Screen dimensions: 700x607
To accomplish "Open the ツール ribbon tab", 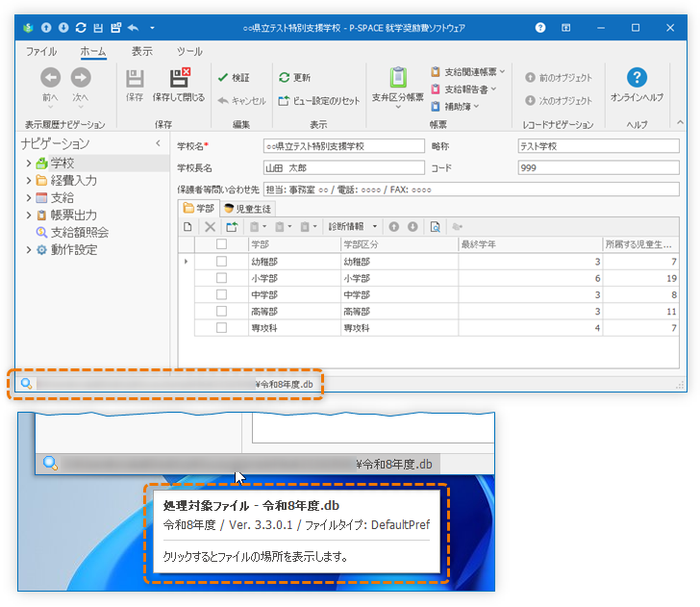I will click(189, 51).
